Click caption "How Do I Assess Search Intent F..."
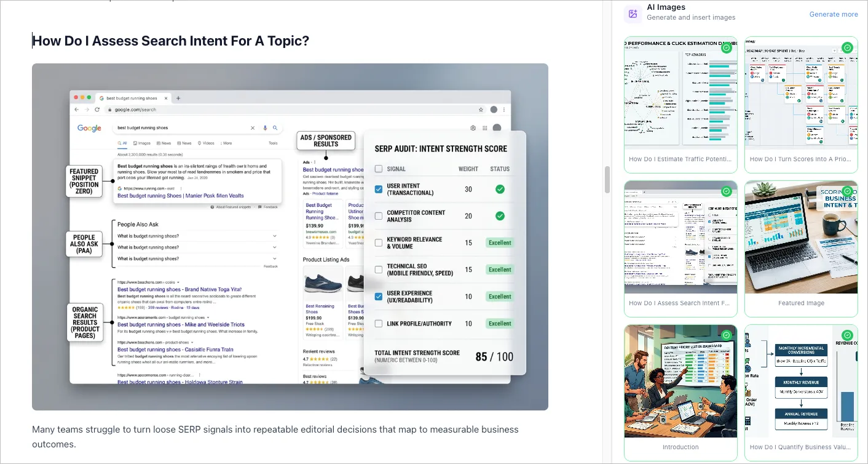The width and height of the screenshot is (868, 464). coord(681,303)
